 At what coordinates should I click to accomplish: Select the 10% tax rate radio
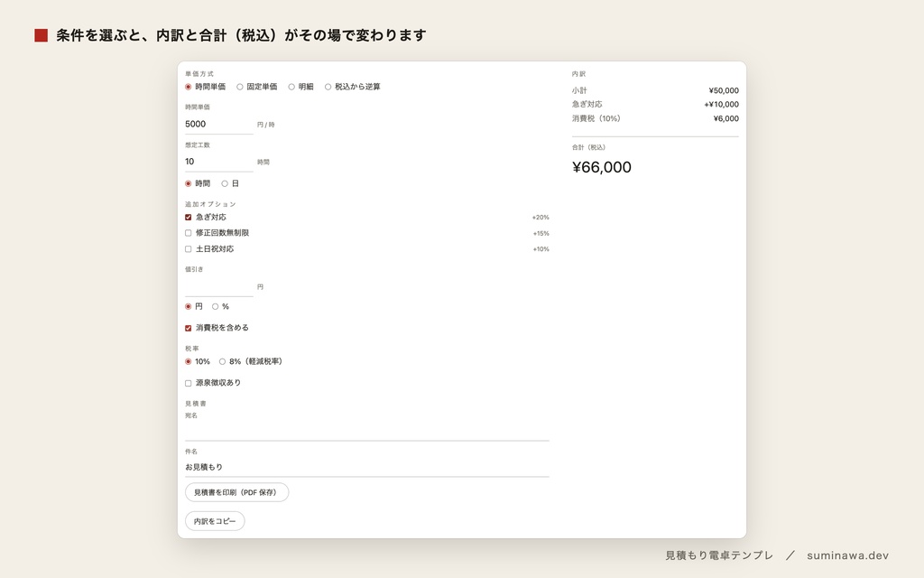(188, 361)
